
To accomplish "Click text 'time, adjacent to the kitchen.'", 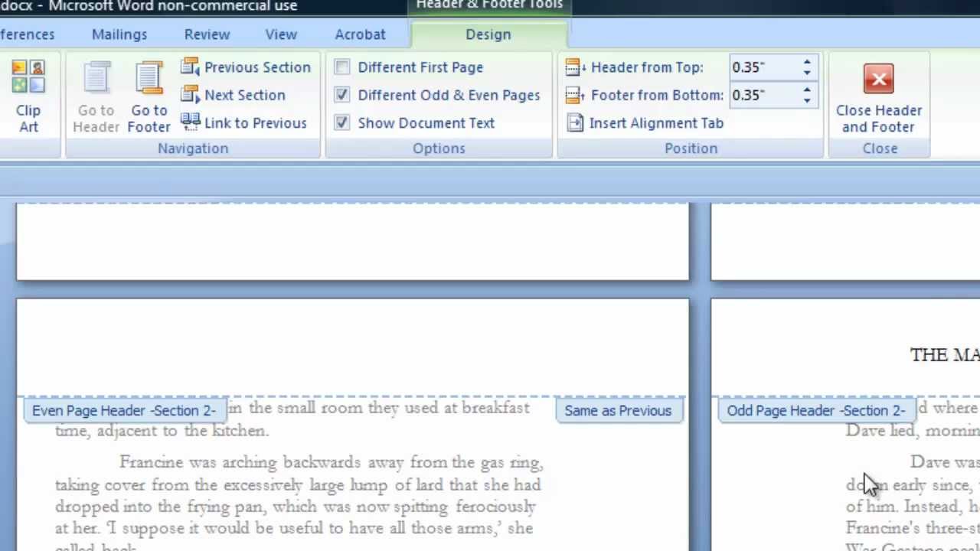I will pos(162,430).
